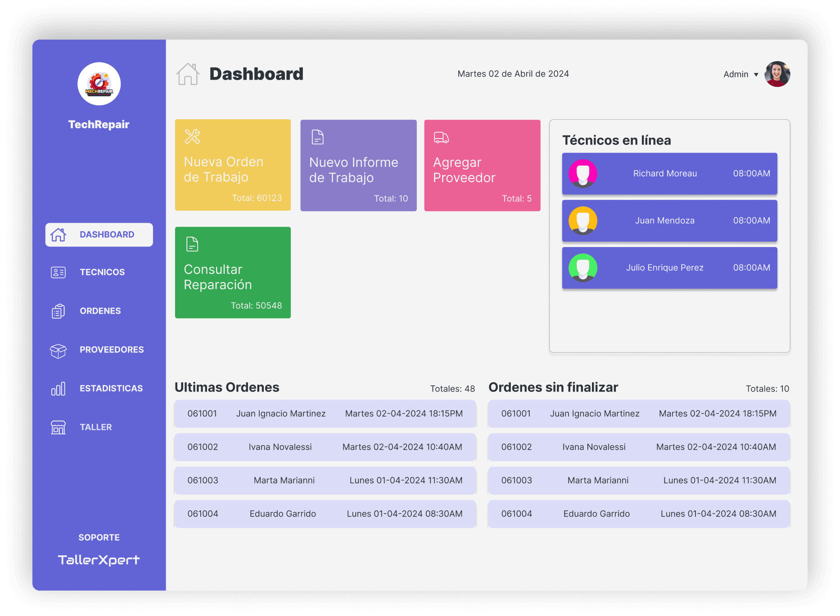Select the delivery truck icon on Agregar Proveedor

[441, 136]
